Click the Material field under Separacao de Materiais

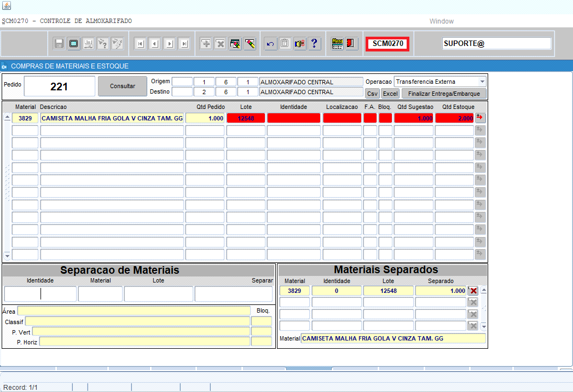pos(101,294)
